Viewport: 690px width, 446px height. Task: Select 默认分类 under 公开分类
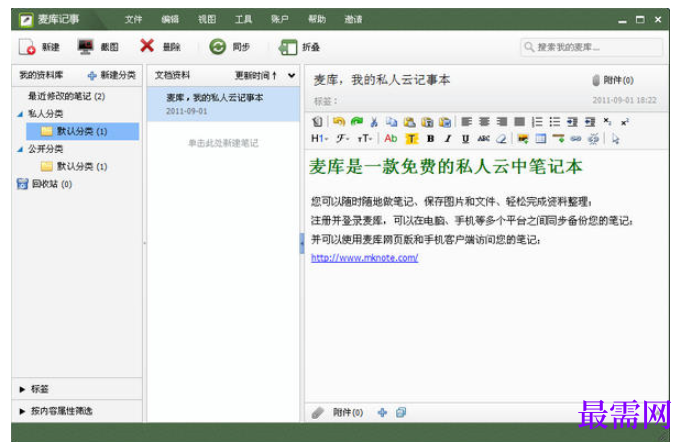(74, 167)
